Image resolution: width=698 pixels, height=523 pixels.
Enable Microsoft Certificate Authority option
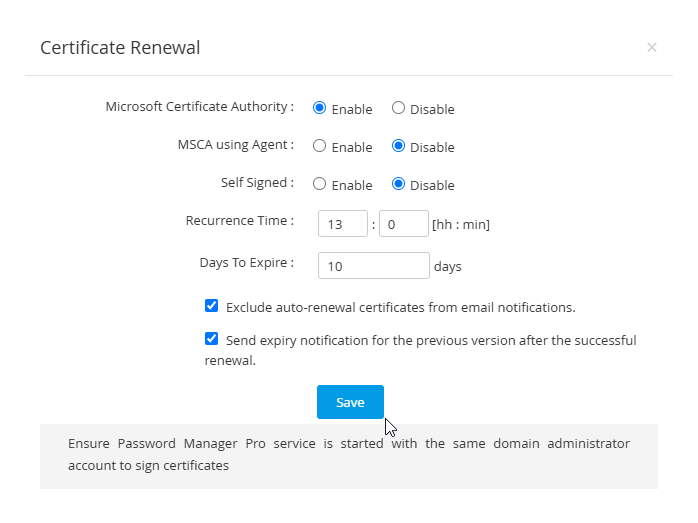click(320, 108)
